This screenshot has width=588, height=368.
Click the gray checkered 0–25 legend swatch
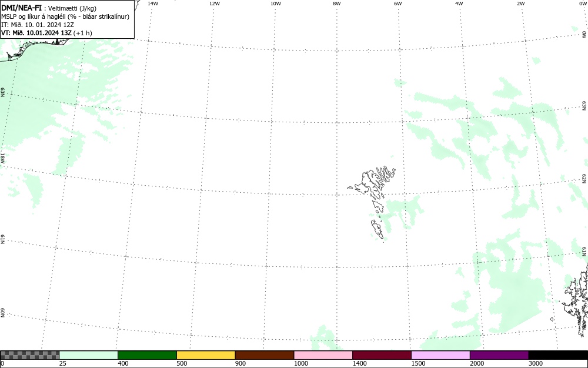[x=29, y=355]
